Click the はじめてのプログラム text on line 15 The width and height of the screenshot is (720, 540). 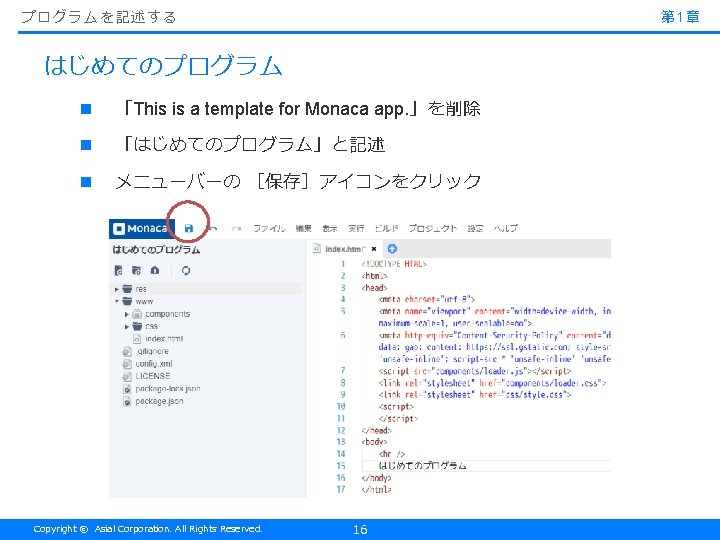[x=422, y=466]
